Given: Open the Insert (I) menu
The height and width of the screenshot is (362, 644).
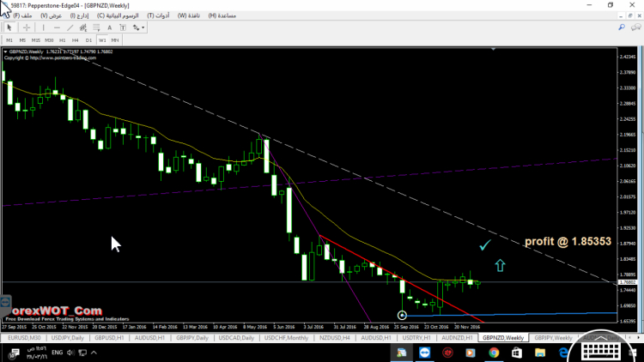Looking at the screenshot, I should tap(79, 15).
